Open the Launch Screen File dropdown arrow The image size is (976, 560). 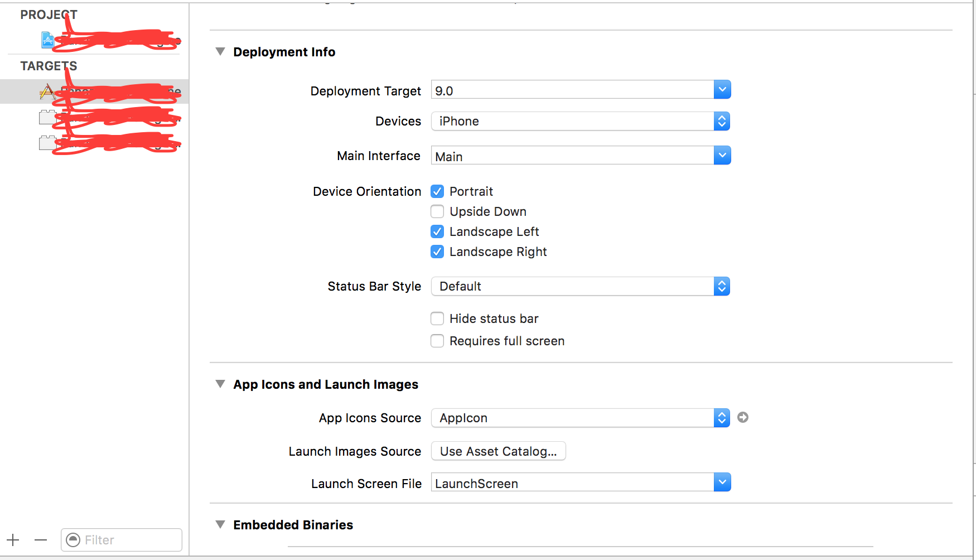[722, 482]
